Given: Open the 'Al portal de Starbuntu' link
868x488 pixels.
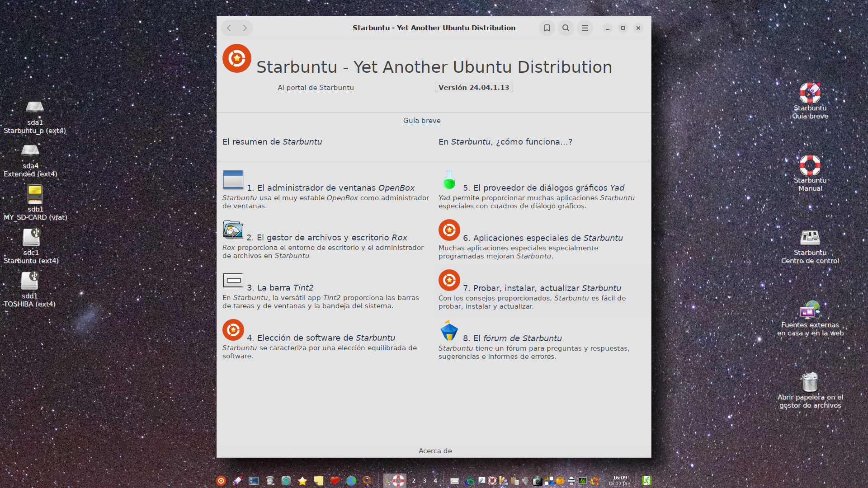Looking at the screenshot, I should [x=316, y=88].
